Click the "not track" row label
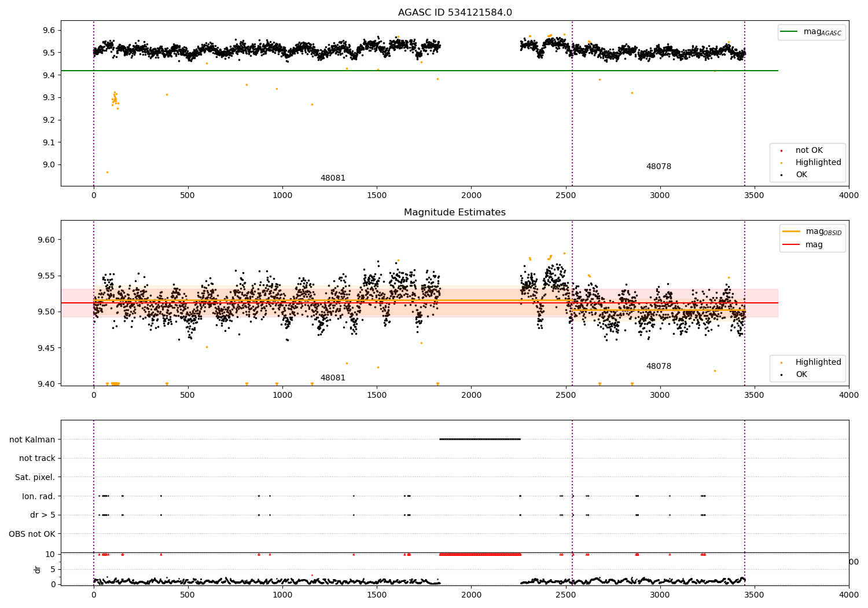Image resolution: width=868 pixels, height=608 pixels. (x=37, y=459)
